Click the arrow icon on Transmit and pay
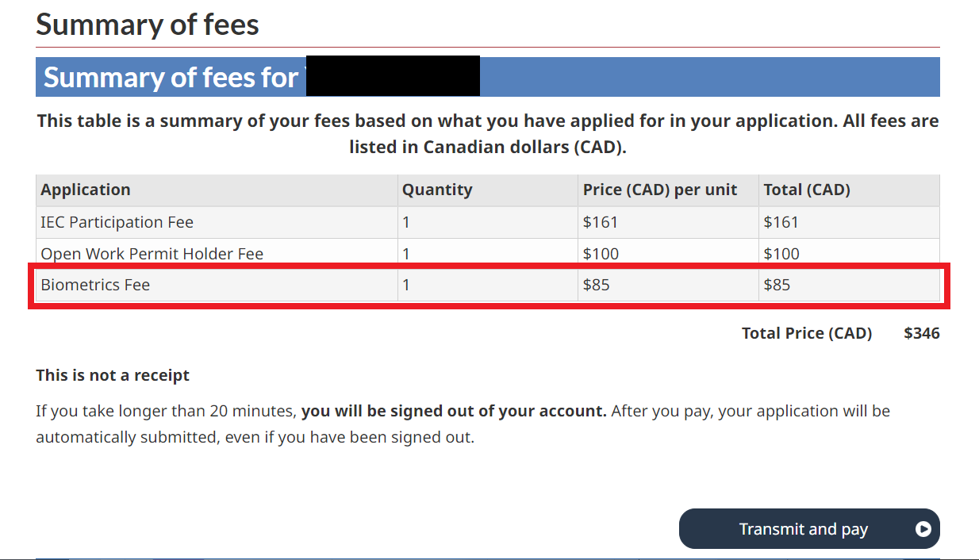The width and height of the screenshot is (979, 560). [x=923, y=529]
